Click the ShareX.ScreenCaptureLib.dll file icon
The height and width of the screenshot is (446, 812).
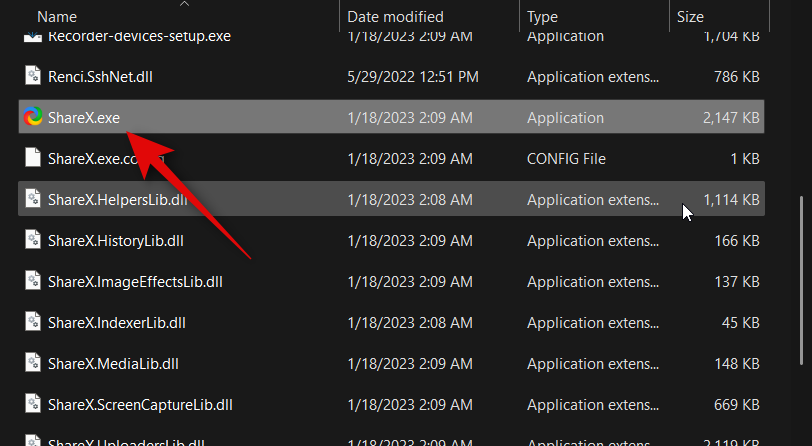click(33, 404)
